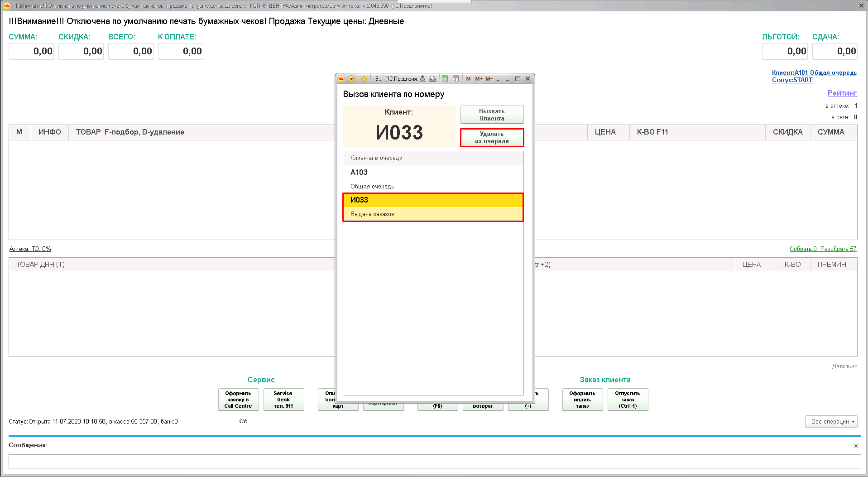Open the Рейтинг link
Viewport: 868px width, 477px height.
coord(842,93)
